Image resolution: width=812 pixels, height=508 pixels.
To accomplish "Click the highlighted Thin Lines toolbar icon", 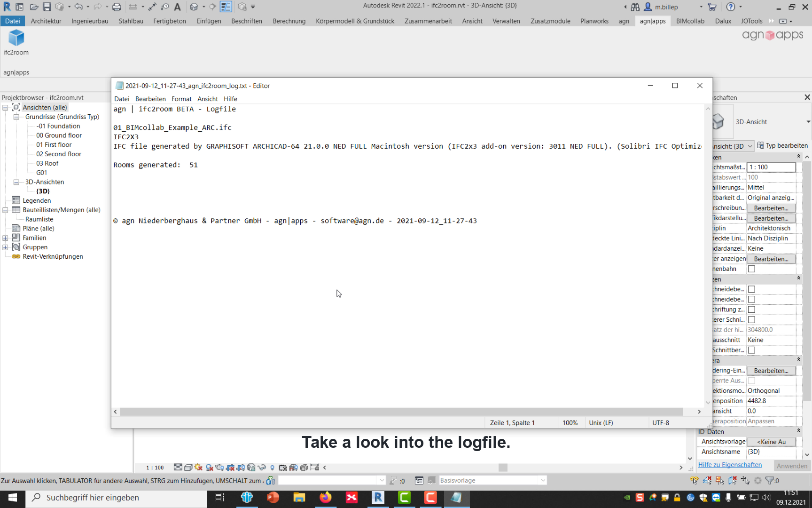I will coord(226,7).
